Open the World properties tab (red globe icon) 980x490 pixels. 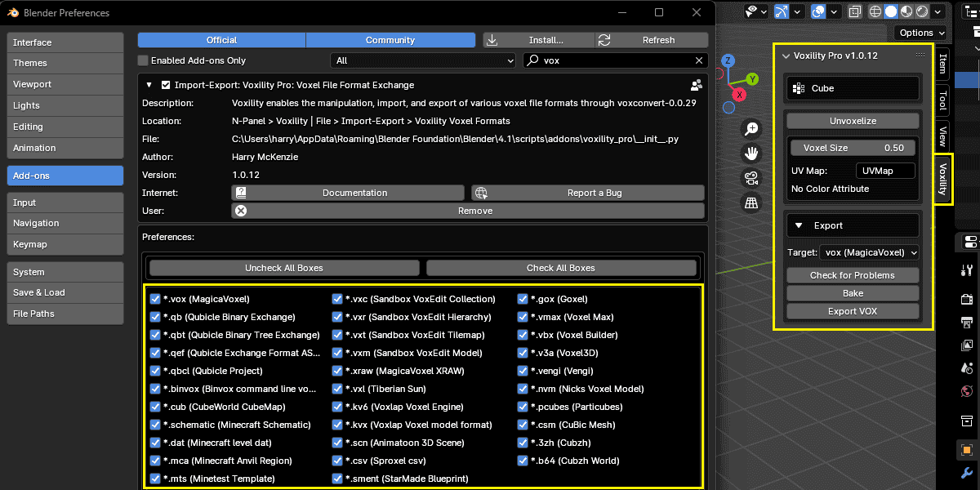(x=967, y=391)
